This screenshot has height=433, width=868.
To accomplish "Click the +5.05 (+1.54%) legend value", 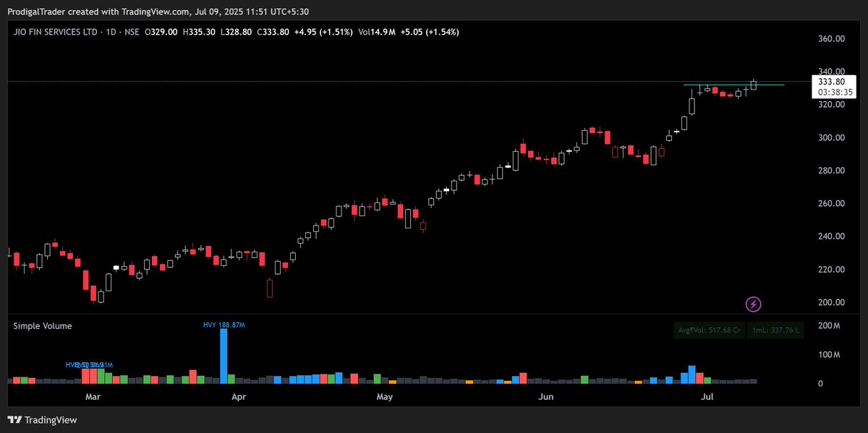I will tap(431, 32).
